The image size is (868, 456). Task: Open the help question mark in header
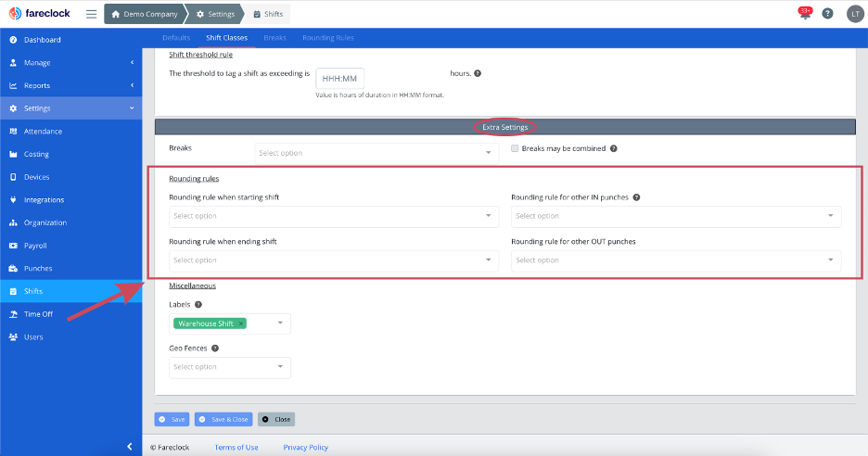tap(827, 14)
